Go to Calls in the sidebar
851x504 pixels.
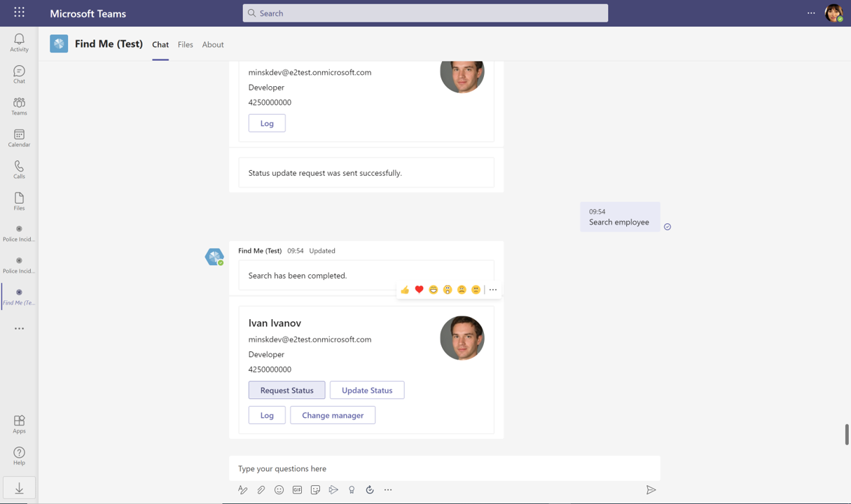coord(19,169)
